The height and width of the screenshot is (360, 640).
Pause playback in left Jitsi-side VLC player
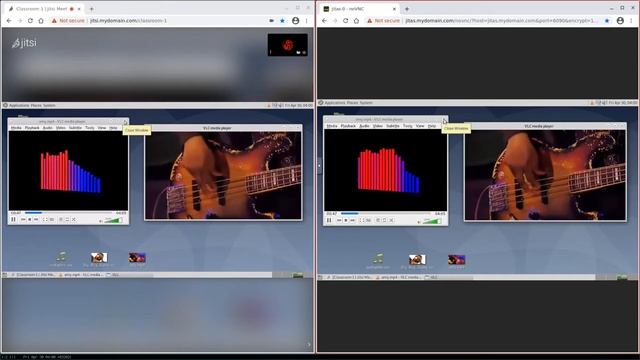click(13, 220)
